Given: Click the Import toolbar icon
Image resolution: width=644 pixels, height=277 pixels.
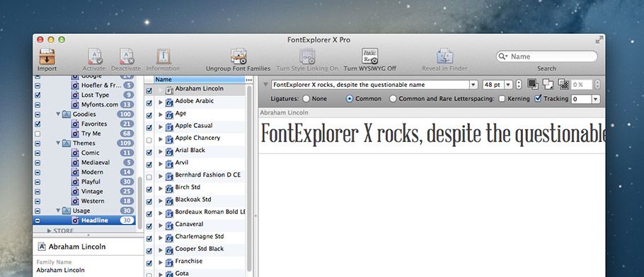Looking at the screenshot, I should click(47, 57).
